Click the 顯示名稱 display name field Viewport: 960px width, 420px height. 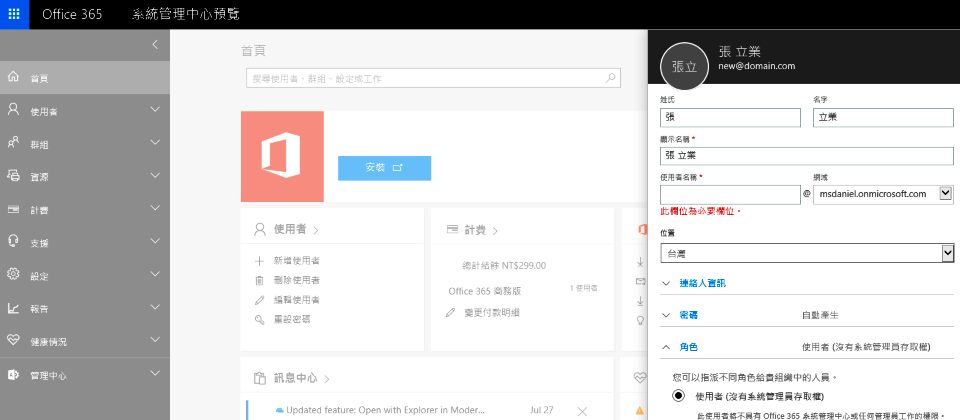[806, 156]
